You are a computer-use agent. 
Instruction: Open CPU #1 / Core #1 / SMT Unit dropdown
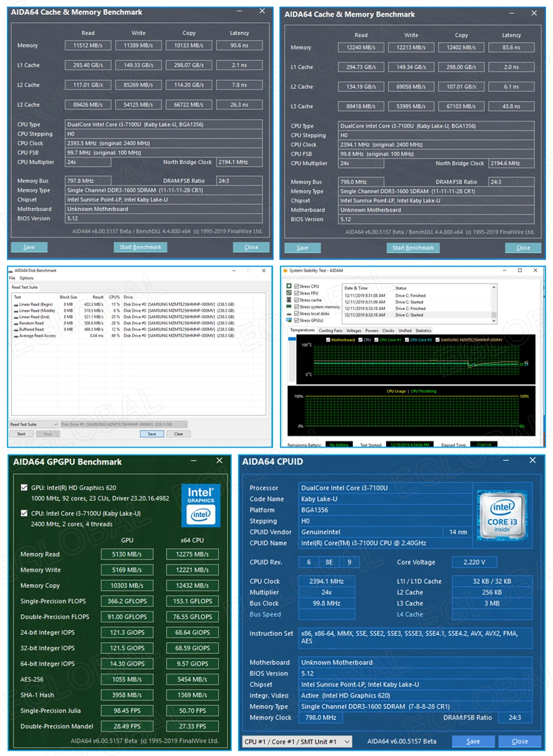pyautogui.click(x=297, y=741)
